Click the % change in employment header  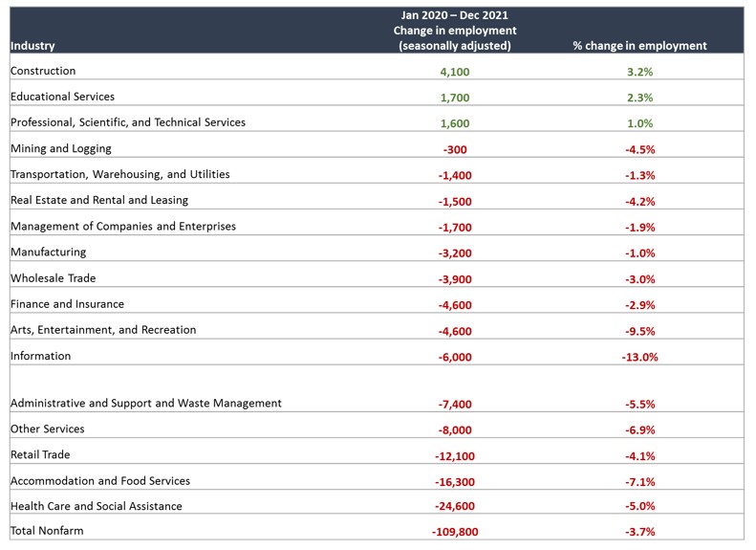tap(639, 46)
